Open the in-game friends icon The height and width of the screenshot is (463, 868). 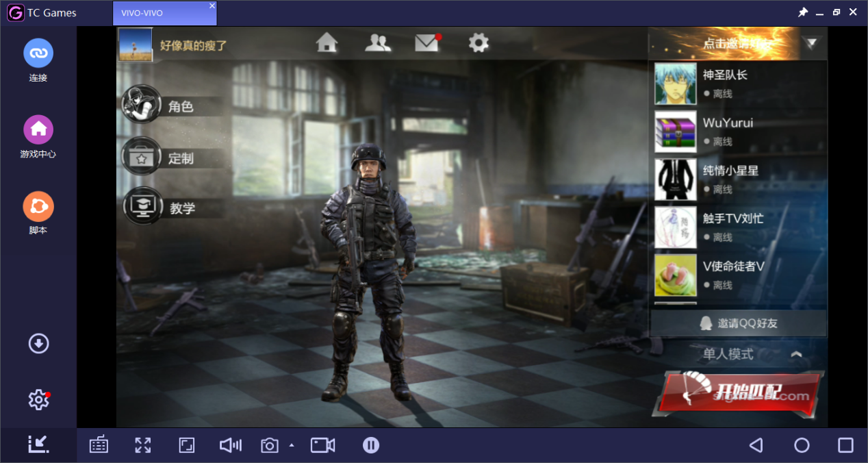click(378, 42)
